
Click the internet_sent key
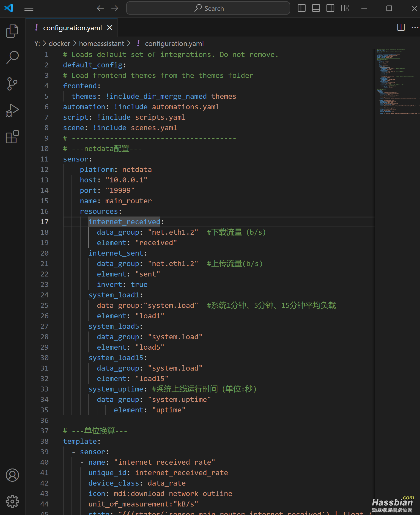pos(116,253)
